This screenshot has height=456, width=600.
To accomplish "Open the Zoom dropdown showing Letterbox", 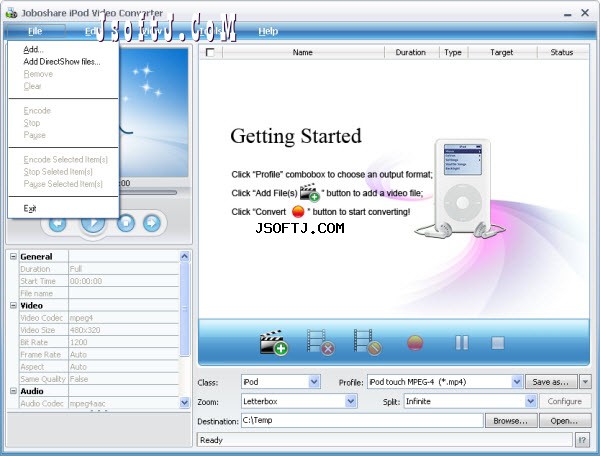I will click(x=351, y=401).
